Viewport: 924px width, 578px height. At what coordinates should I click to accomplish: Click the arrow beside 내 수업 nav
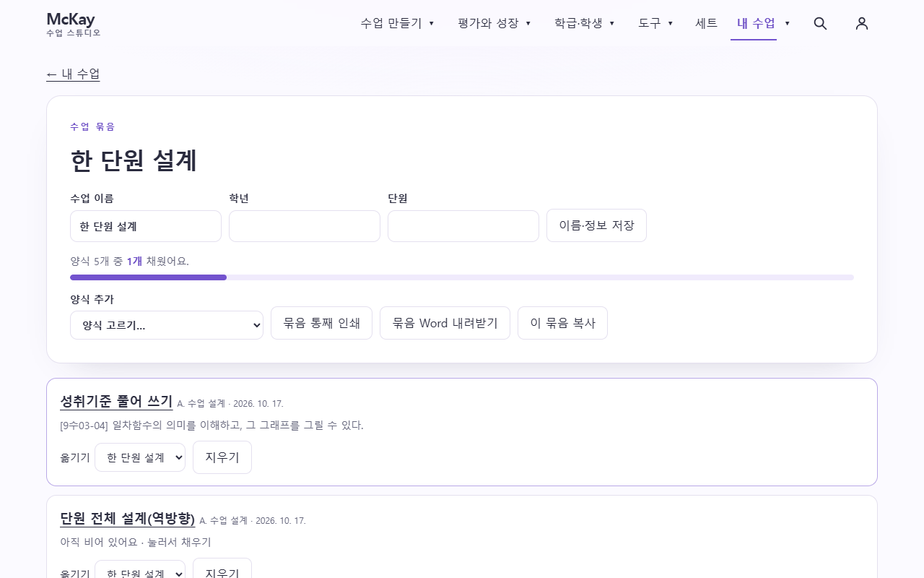point(788,23)
